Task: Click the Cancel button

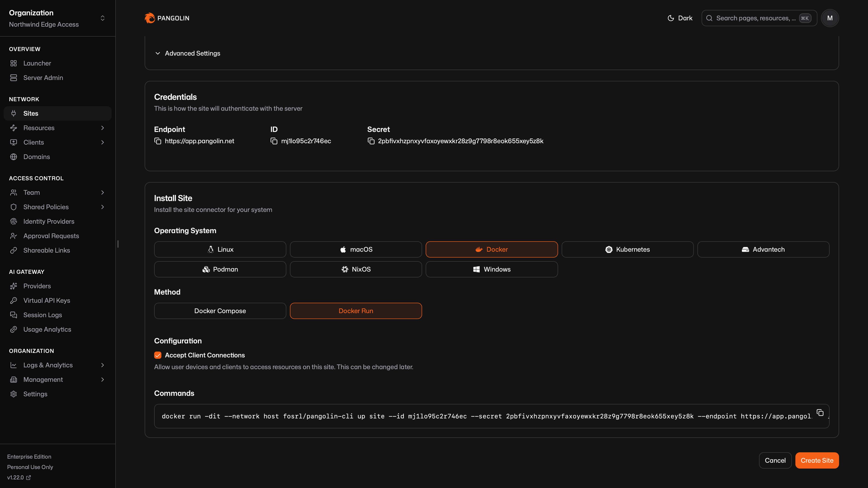Action: pos(775,461)
